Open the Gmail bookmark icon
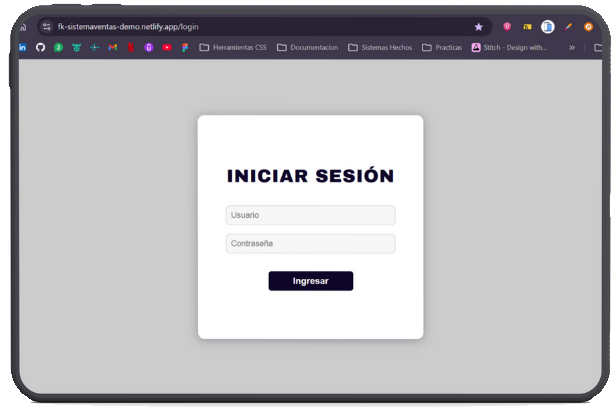The height and width of the screenshot is (409, 614). point(113,47)
